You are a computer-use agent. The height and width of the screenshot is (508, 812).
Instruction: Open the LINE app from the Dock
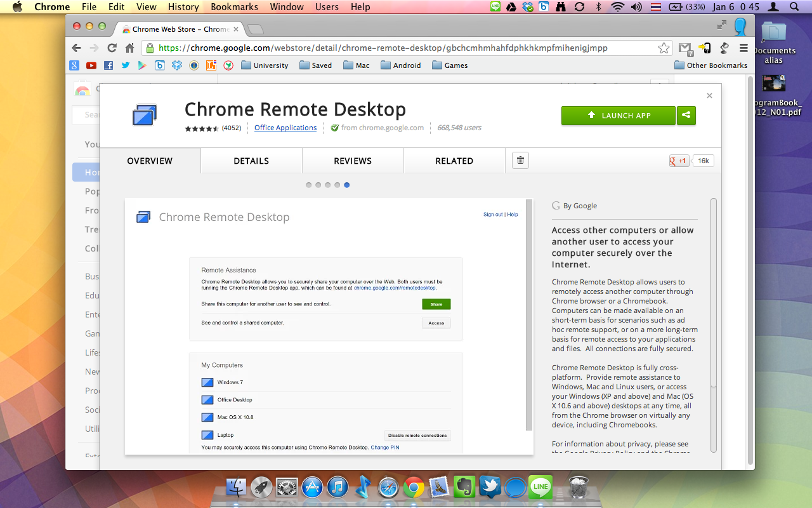[540, 487]
